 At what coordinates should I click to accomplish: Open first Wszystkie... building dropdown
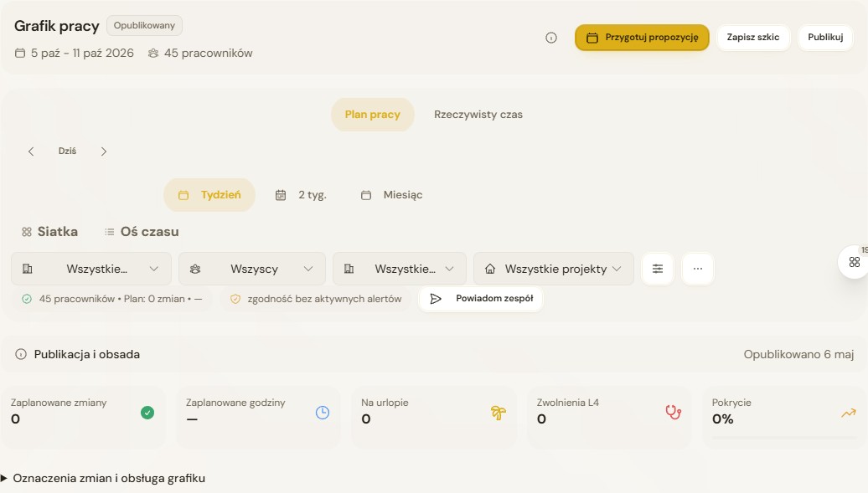[91, 269]
